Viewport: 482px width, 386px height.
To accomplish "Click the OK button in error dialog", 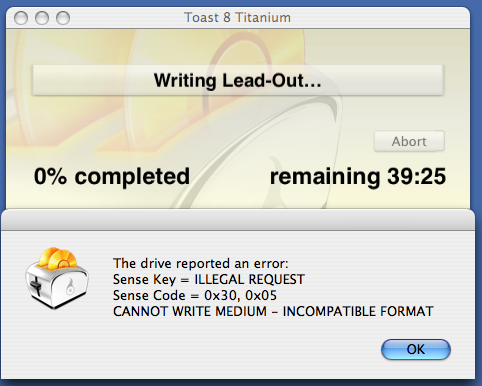I will click(416, 349).
